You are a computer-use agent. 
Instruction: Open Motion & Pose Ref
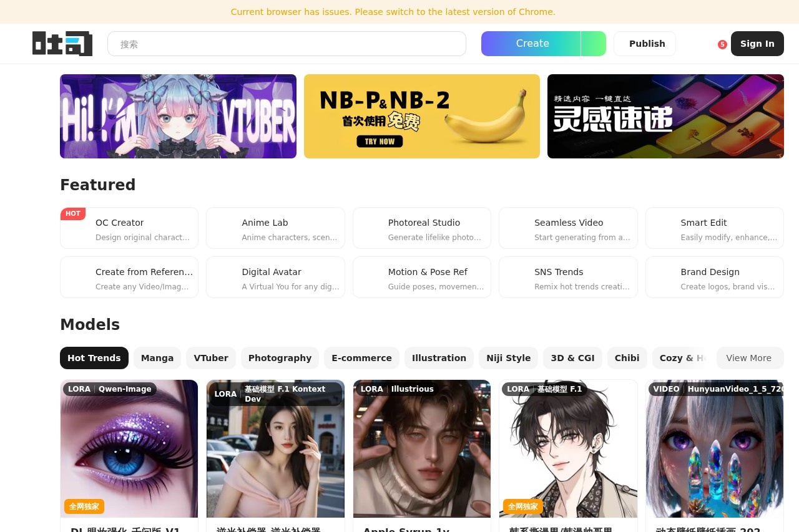tap(421, 277)
